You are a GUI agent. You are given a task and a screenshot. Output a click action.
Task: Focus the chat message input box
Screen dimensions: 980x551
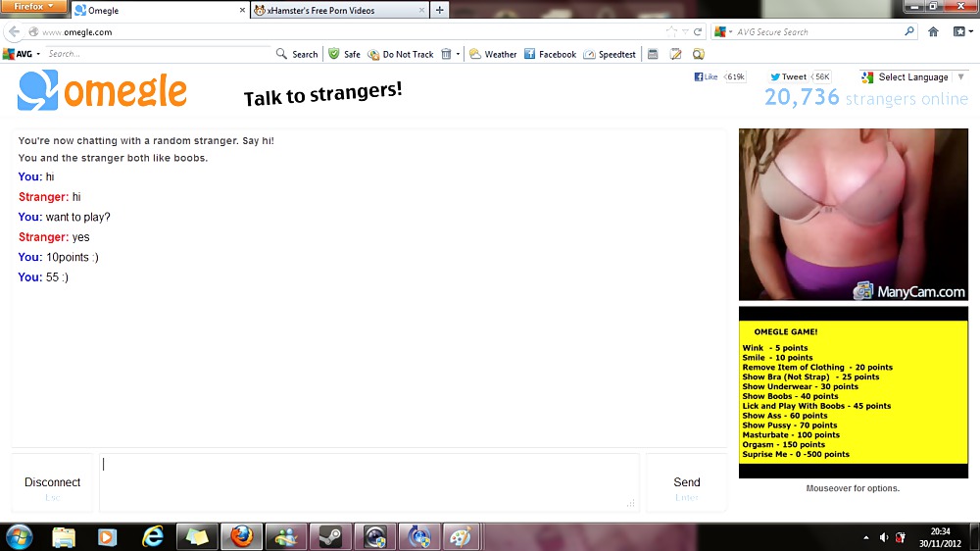click(369, 481)
